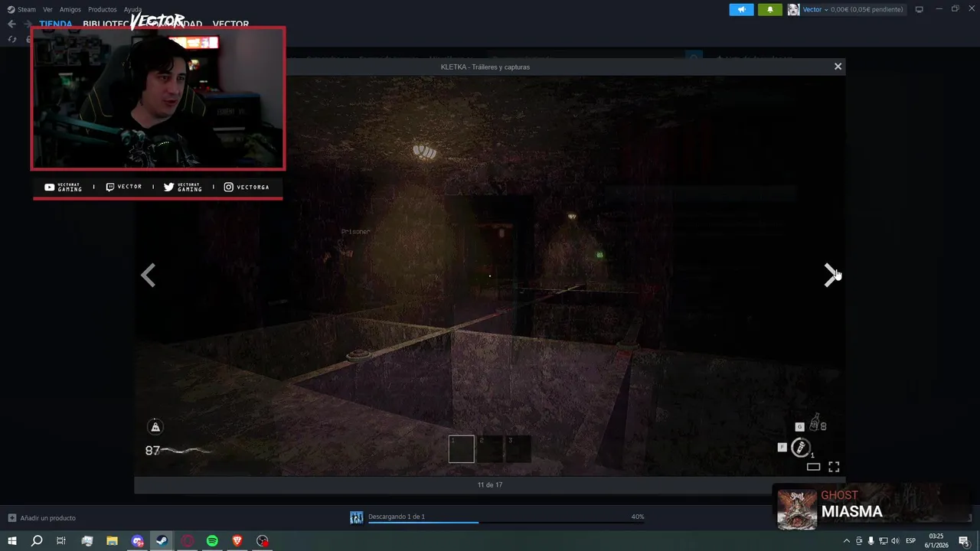Open Steam from the taskbar

pyautogui.click(x=162, y=541)
